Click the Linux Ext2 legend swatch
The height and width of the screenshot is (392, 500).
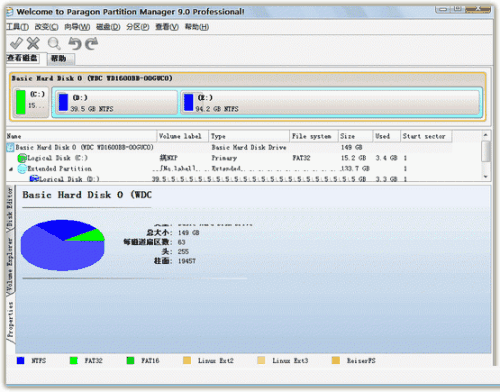(x=187, y=360)
